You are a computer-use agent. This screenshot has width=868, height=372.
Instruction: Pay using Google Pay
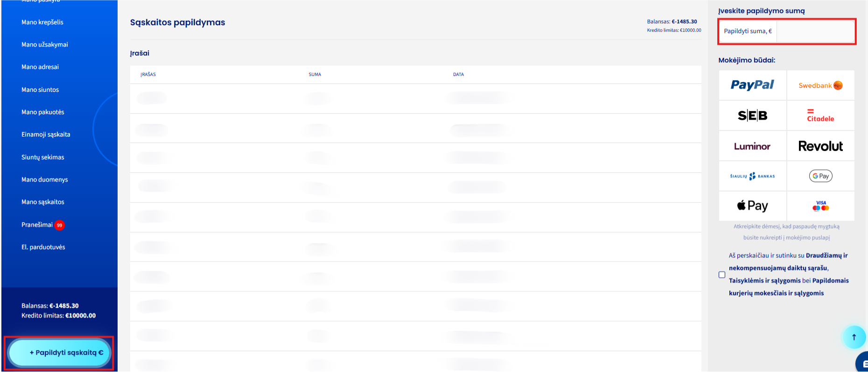(820, 176)
